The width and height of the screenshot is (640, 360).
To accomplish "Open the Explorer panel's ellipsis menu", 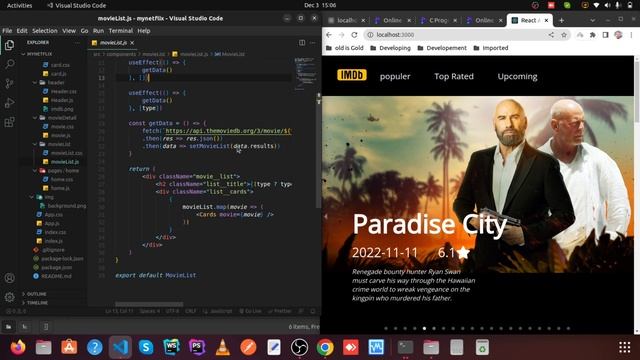I will pyautogui.click(x=78, y=42).
